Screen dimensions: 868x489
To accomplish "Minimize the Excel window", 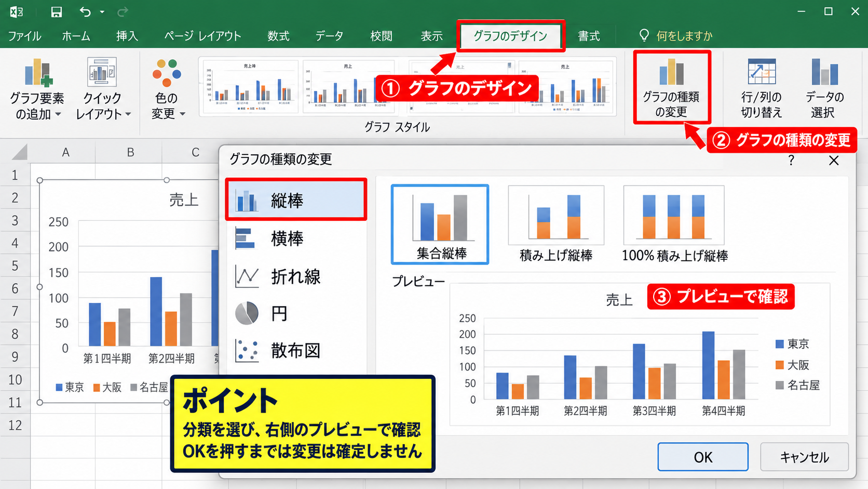I will pos(801,11).
